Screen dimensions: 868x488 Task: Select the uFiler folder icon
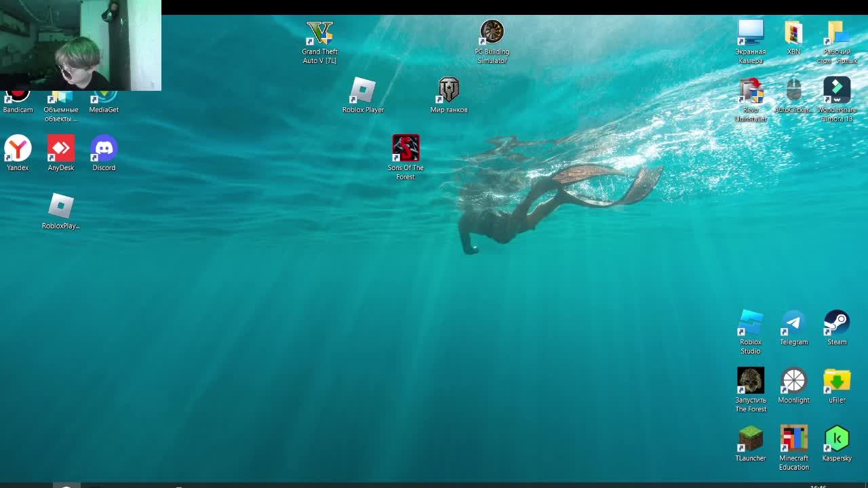(837, 381)
